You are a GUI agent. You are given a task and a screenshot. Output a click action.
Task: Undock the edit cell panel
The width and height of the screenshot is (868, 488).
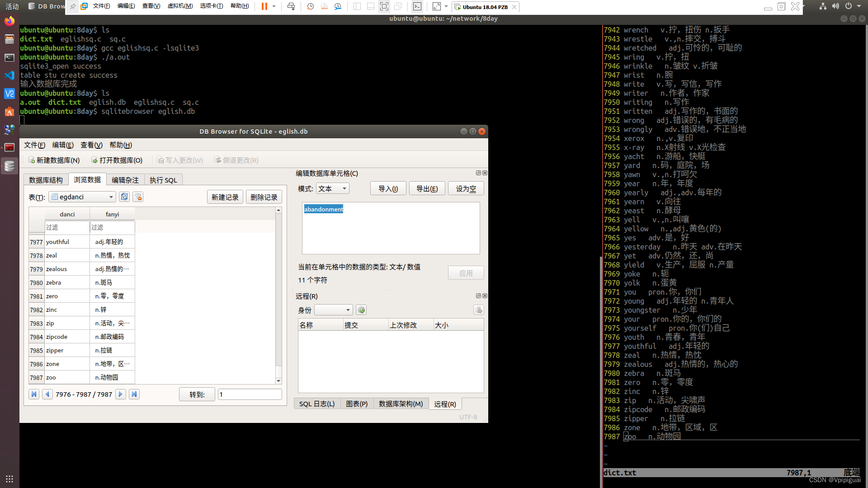coord(478,173)
